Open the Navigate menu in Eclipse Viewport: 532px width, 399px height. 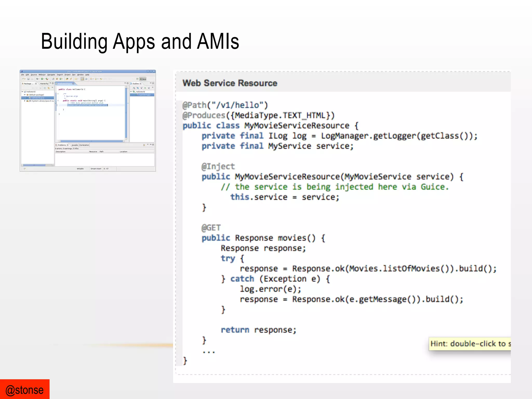[x=51, y=75]
